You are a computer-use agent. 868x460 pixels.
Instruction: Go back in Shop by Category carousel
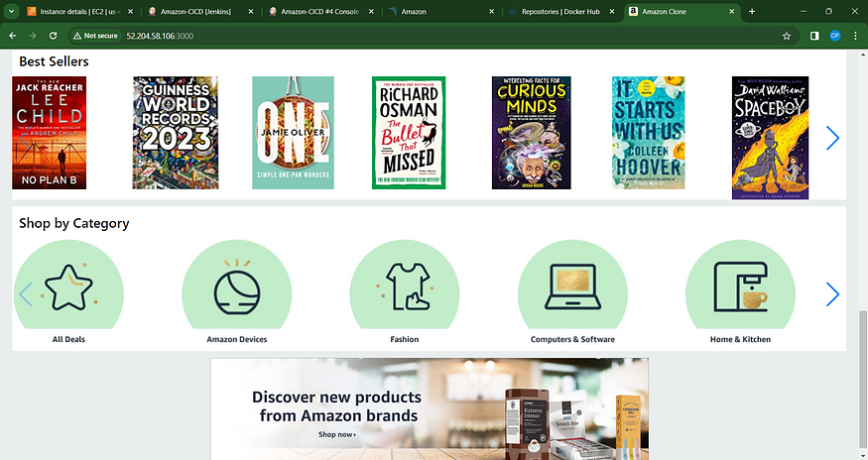(x=26, y=293)
